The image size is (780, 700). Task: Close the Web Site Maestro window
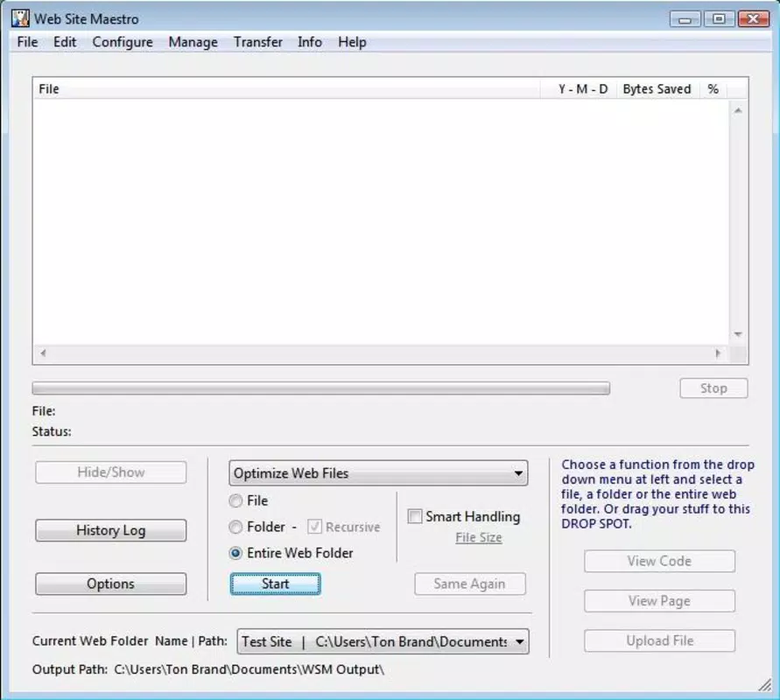[754, 19]
